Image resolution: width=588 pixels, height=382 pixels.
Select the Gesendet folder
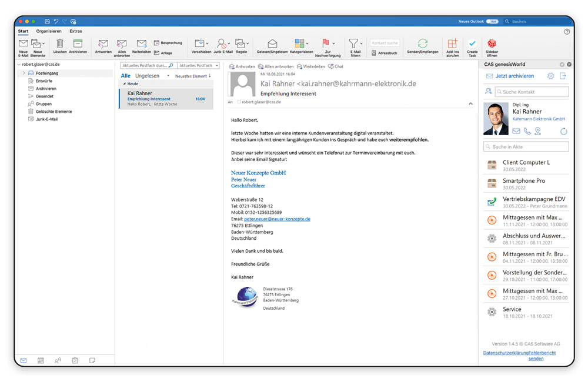pyautogui.click(x=44, y=96)
